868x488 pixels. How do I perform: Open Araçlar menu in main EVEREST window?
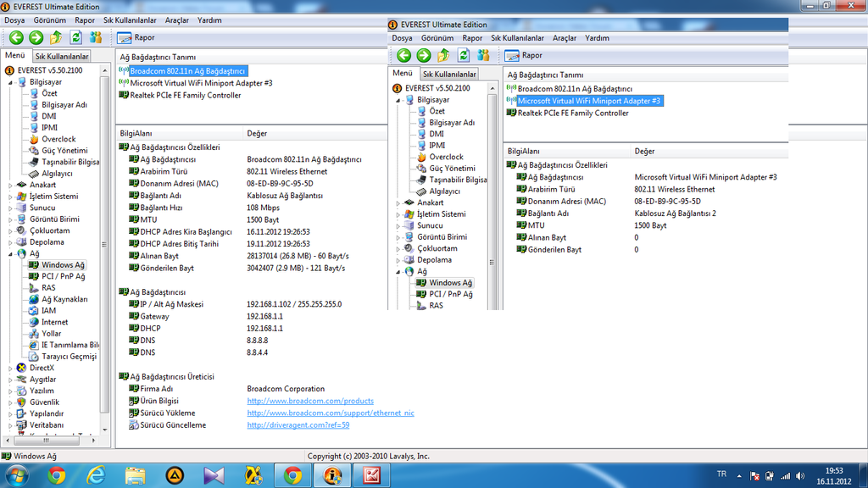(x=177, y=20)
